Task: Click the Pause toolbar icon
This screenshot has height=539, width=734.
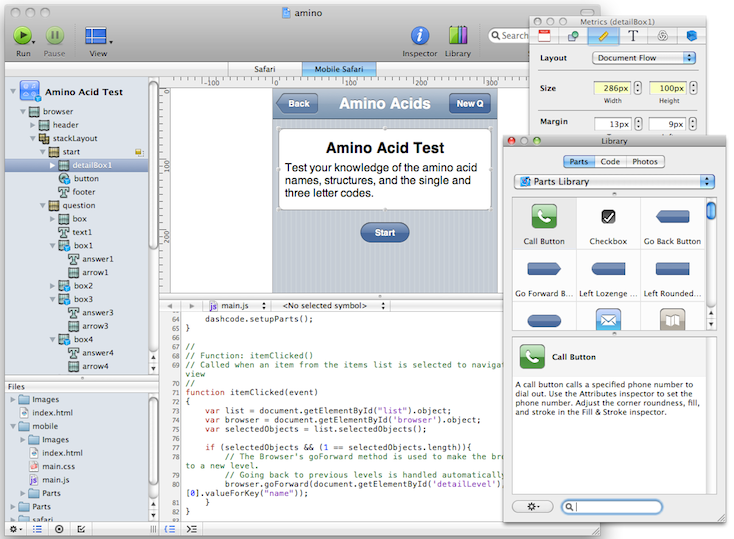Action: 54,36
